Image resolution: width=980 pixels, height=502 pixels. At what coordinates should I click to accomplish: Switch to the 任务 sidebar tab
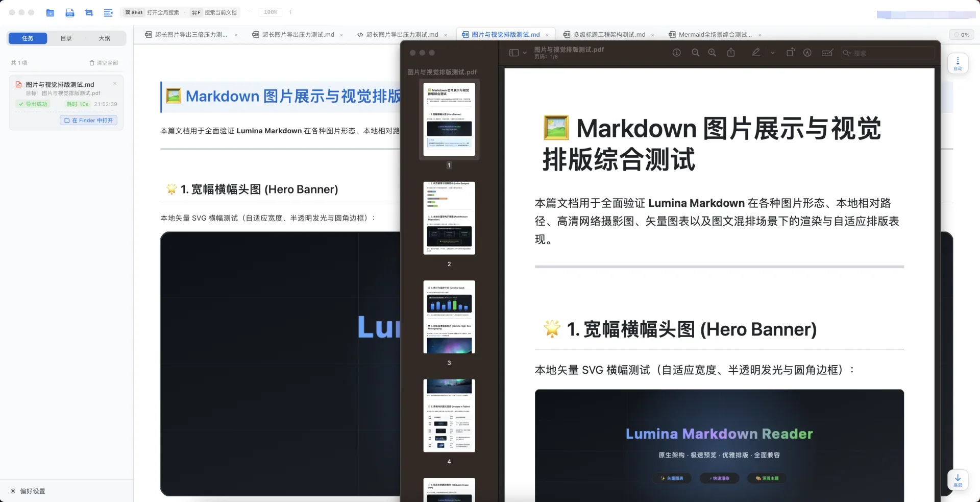[28, 38]
